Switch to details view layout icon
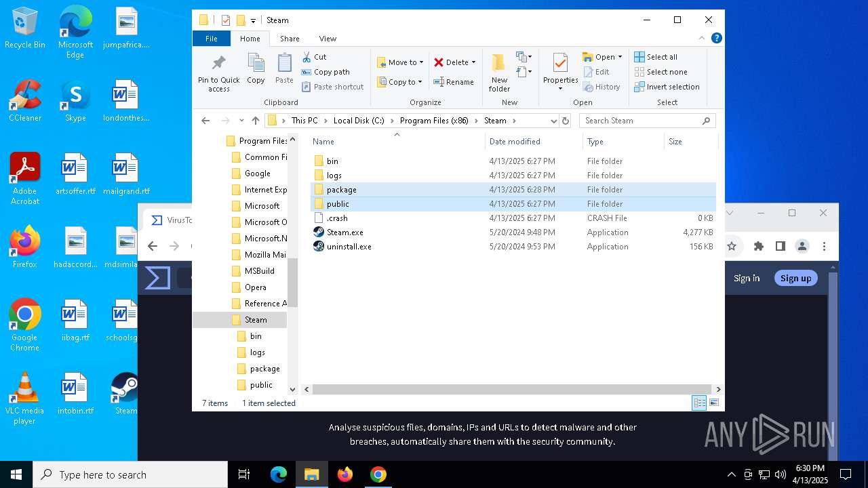868x488 pixels. click(x=699, y=403)
